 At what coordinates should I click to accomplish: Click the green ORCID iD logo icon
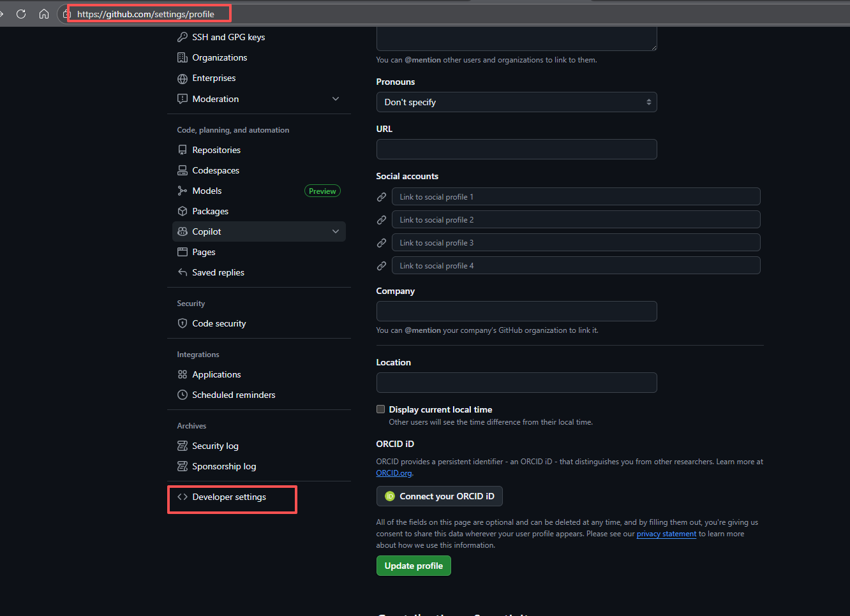coord(390,496)
